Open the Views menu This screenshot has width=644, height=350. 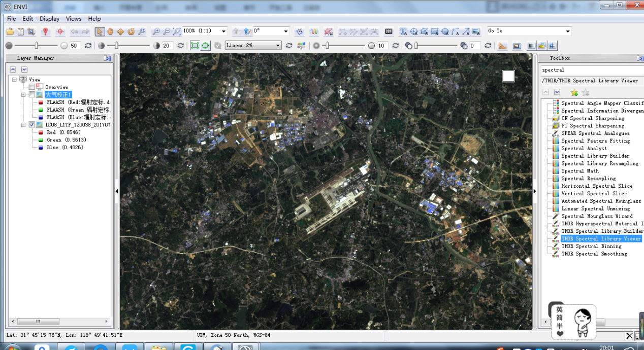coord(73,19)
